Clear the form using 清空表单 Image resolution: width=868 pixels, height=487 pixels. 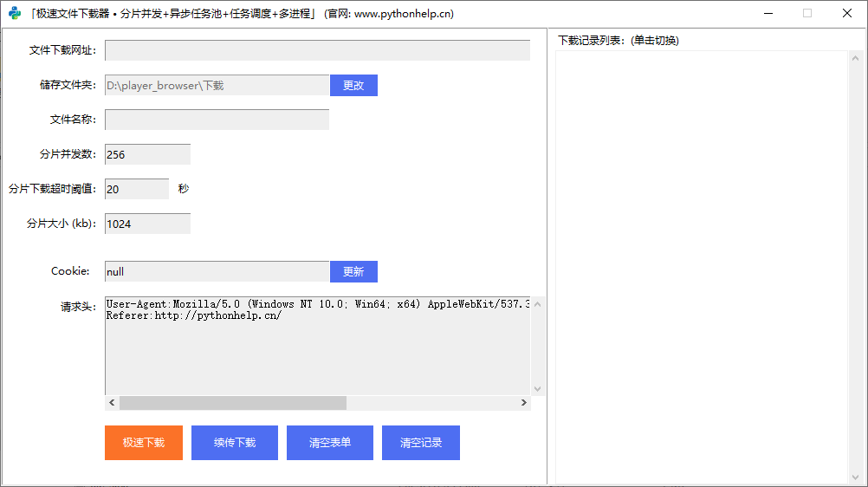[x=330, y=443]
